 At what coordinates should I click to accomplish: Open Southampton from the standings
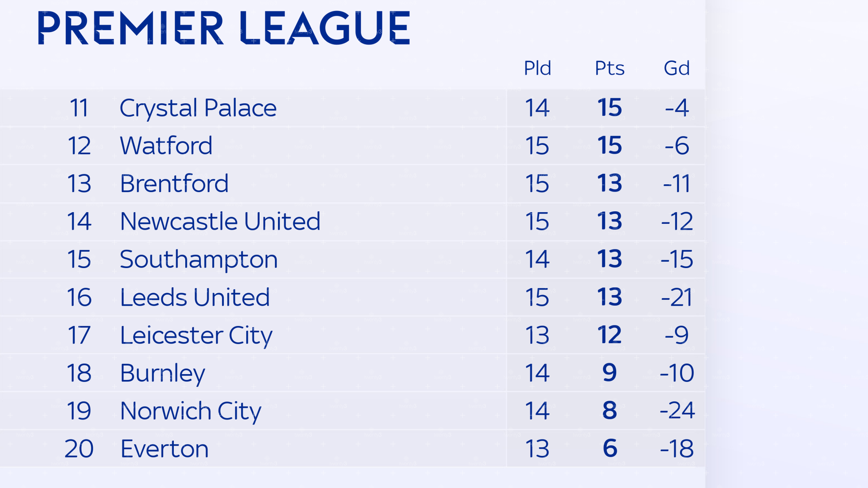coord(198,259)
